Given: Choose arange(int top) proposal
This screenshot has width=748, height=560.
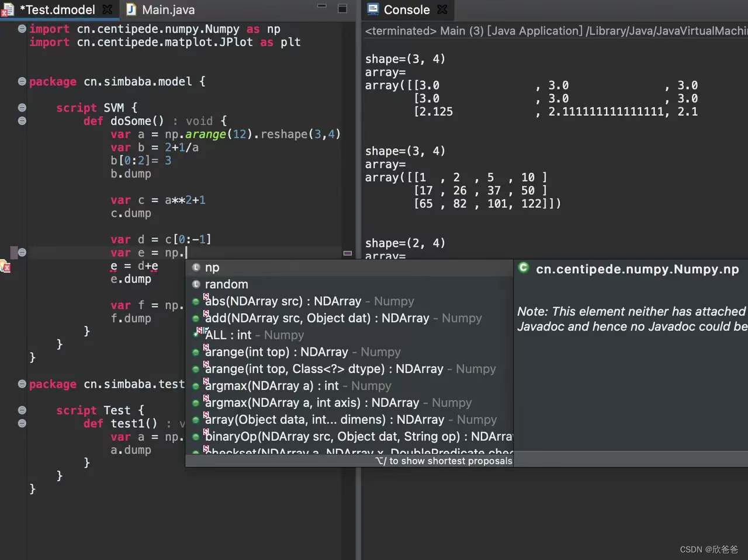Looking at the screenshot, I should pos(349,352).
